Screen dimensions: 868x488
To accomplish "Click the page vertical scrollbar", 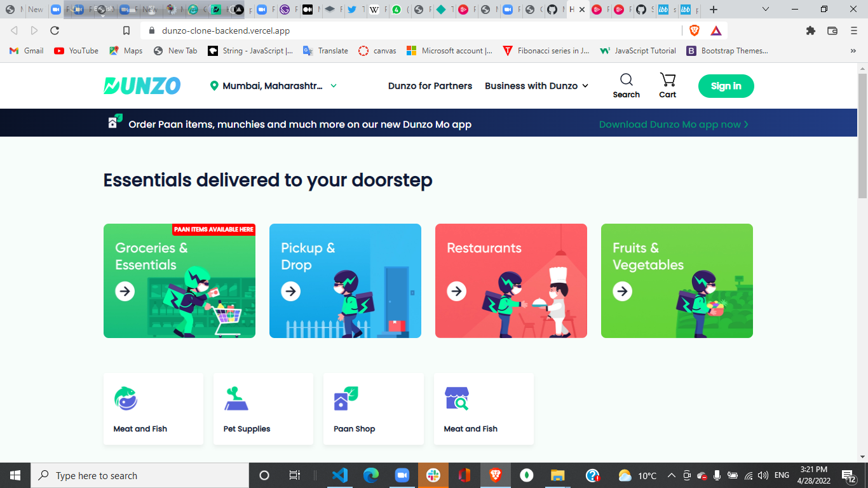I will 862,137.
